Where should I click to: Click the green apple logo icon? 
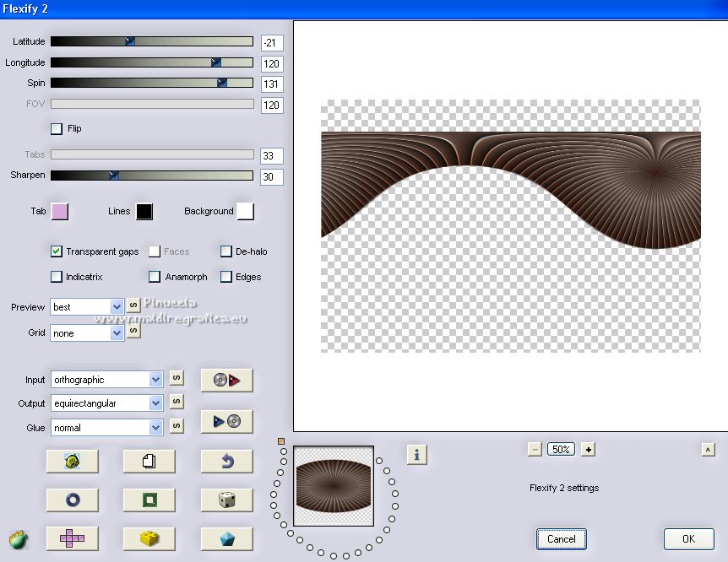point(19,540)
